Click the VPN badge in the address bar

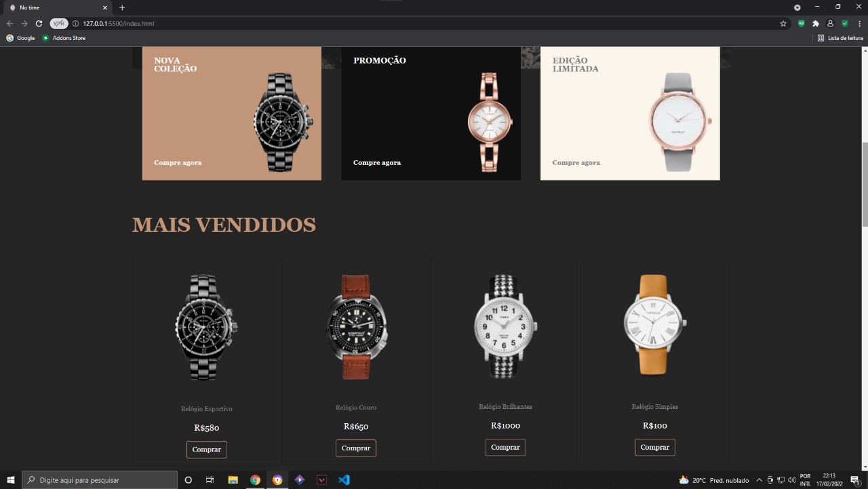(60, 23)
